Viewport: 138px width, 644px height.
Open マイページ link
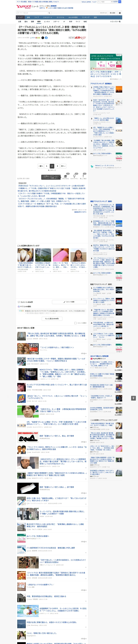click(x=103, y=13)
